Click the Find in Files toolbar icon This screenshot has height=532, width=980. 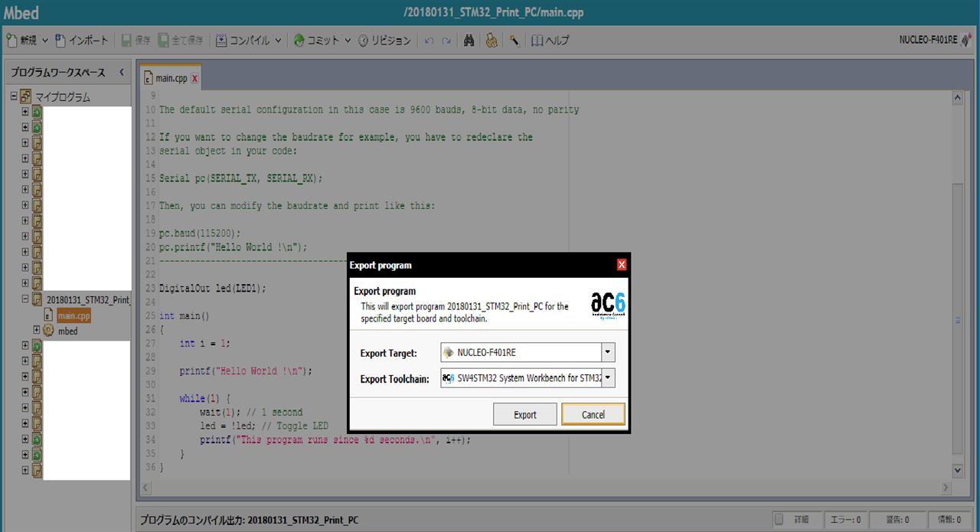click(492, 41)
